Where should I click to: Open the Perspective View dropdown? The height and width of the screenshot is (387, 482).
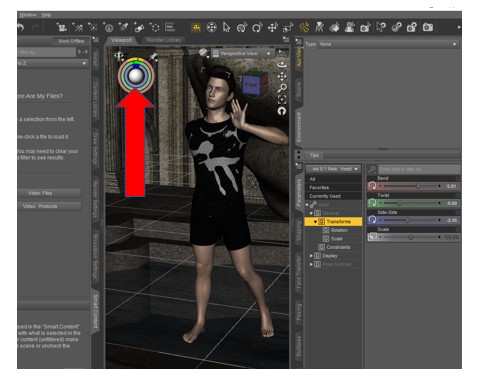click(242, 53)
